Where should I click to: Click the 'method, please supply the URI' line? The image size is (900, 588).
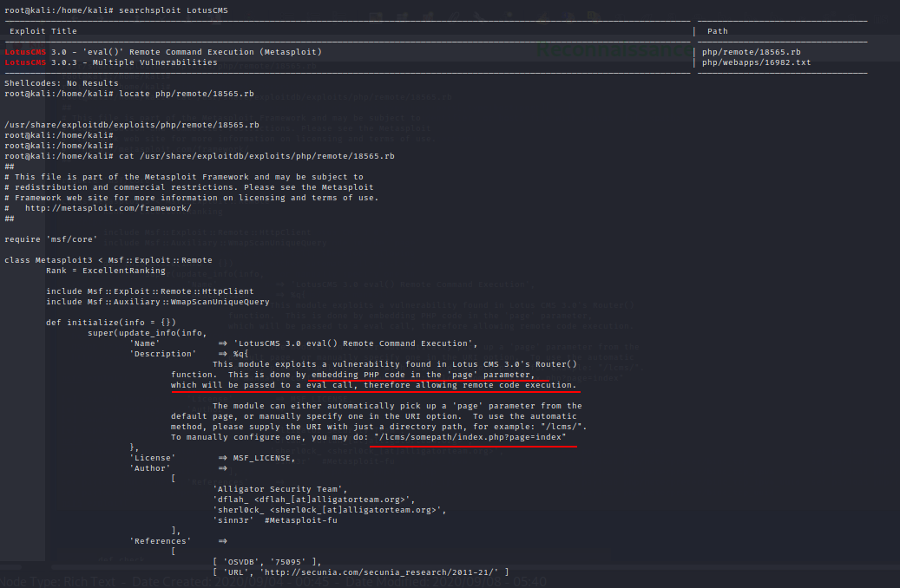(x=378, y=426)
